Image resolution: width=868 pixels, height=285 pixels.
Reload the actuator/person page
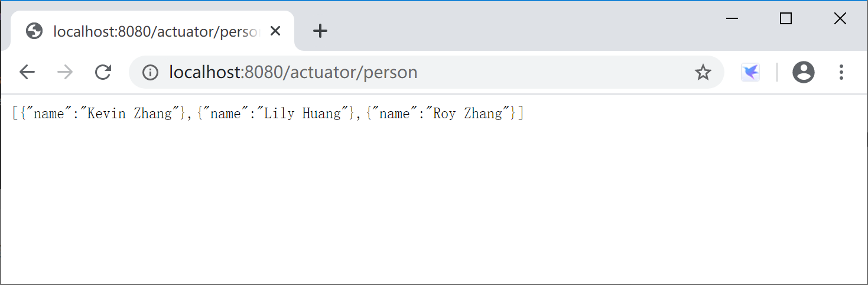click(103, 72)
